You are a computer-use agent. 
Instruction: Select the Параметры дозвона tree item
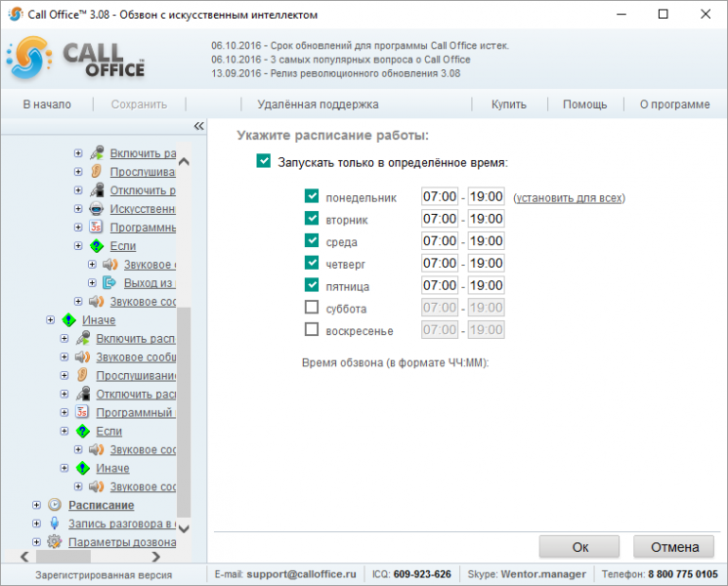[122, 542]
